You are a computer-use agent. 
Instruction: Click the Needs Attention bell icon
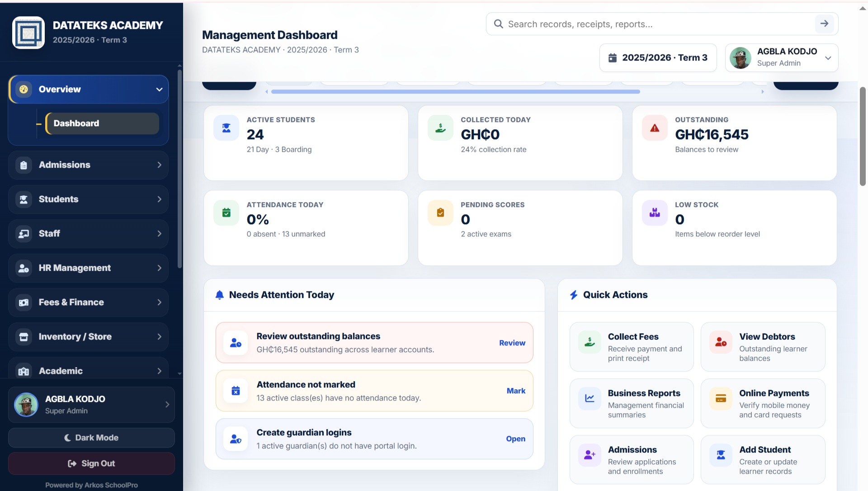pyautogui.click(x=219, y=295)
